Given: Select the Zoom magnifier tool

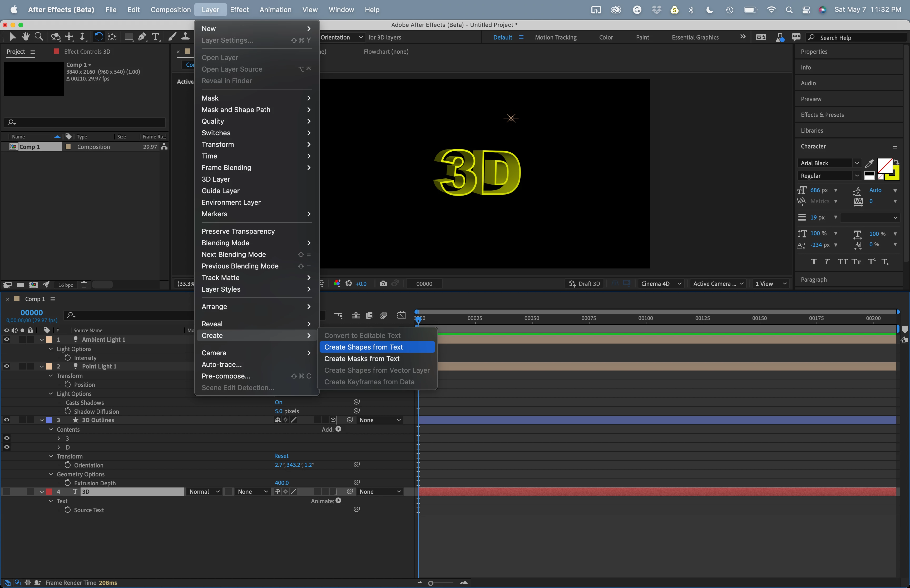Looking at the screenshot, I should click(x=38, y=37).
